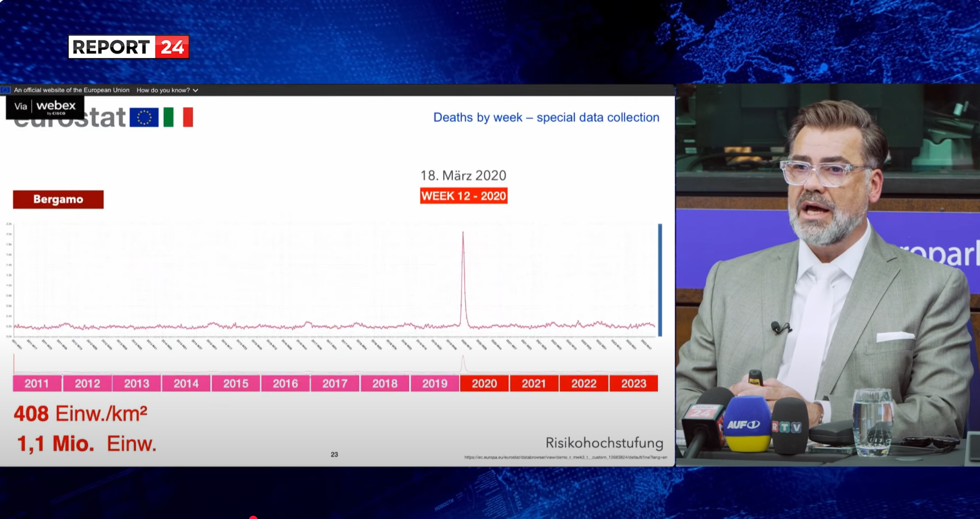This screenshot has height=519, width=980.
Task: Click the red video progress dot
Action: pyautogui.click(x=253, y=517)
